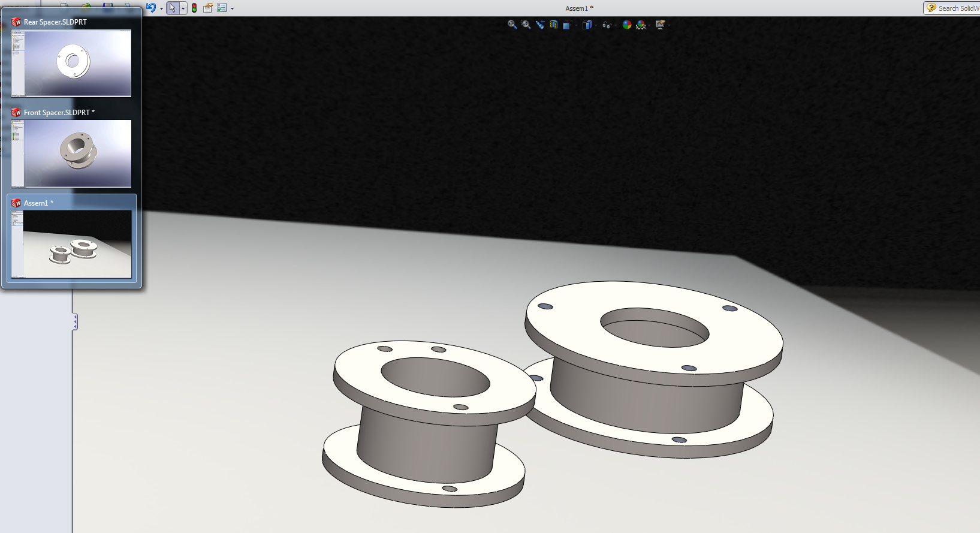This screenshot has height=533, width=980.
Task: Click the Rear Spacer.SLDPRT title text
Action: 55,22
